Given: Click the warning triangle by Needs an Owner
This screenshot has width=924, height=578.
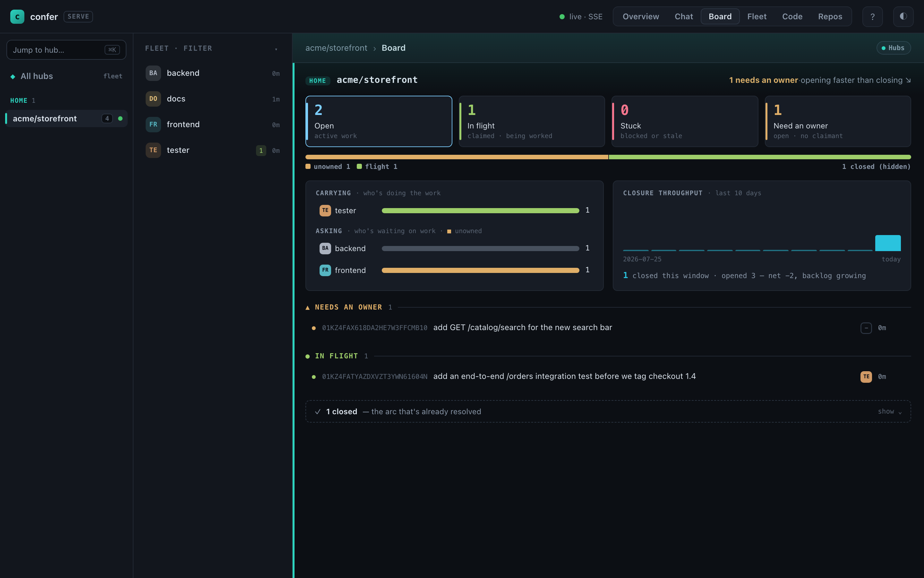Looking at the screenshot, I should coord(308,308).
